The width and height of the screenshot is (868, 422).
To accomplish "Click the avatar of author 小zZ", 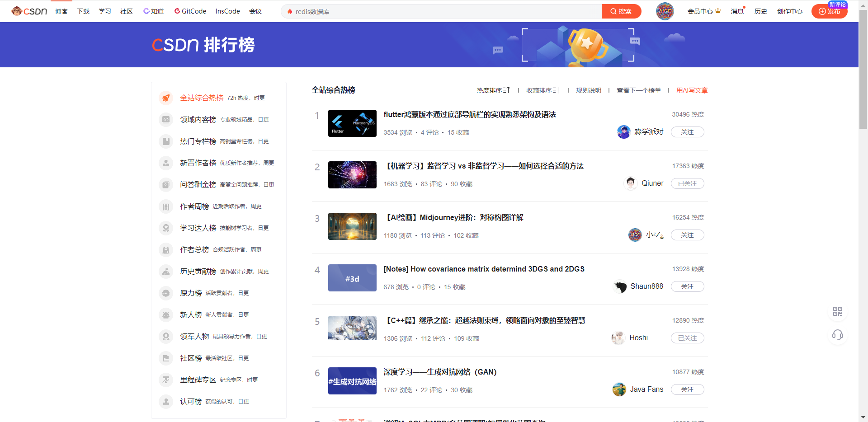I will pyautogui.click(x=635, y=235).
